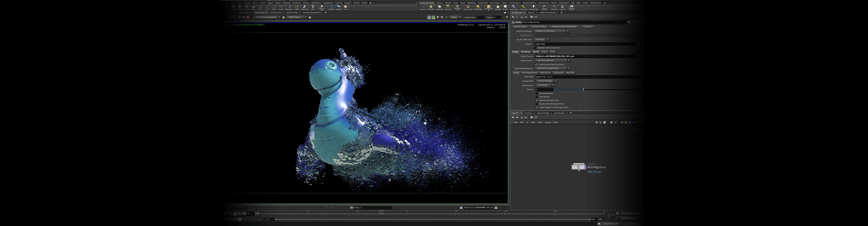Click the Render to Disk button
The image size is (868, 226).
tap(520, 27)
